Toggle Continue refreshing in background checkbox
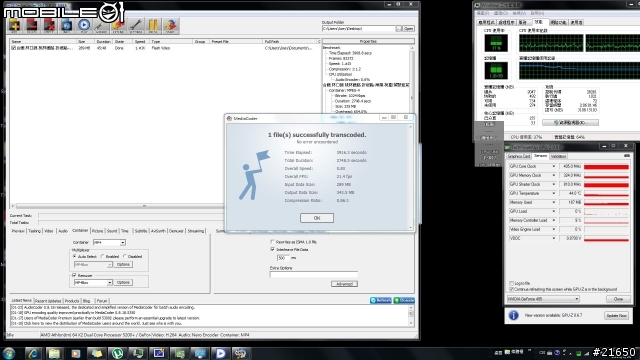The height and width of the screenshot is (360, 640). (x=511, y=289)
